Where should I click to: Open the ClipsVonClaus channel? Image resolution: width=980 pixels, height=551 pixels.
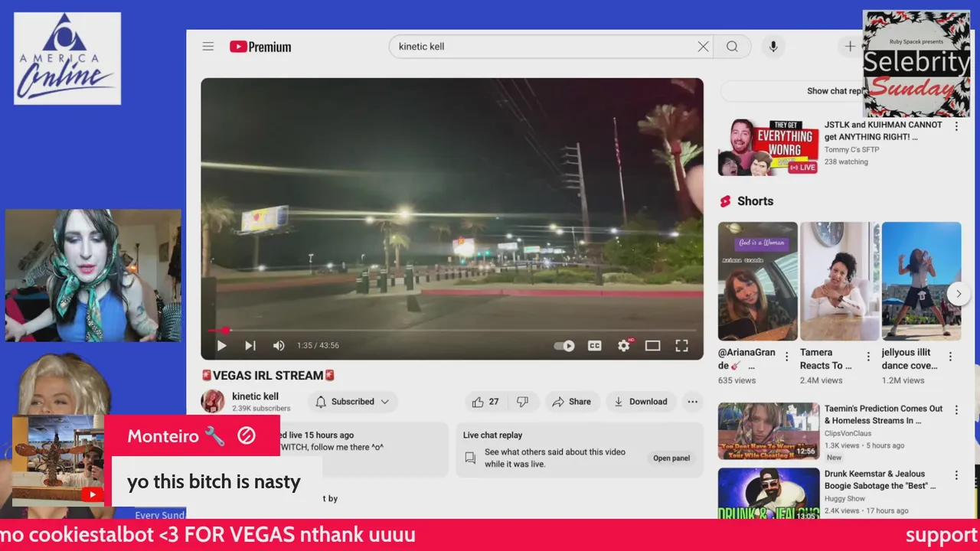point(849,434)
